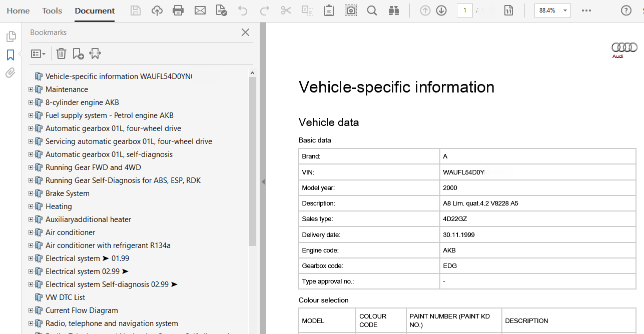Expand the 8-cylinder engine AKB bookmark
Screen dimensions: 644x334
click(x=31, y=102)
